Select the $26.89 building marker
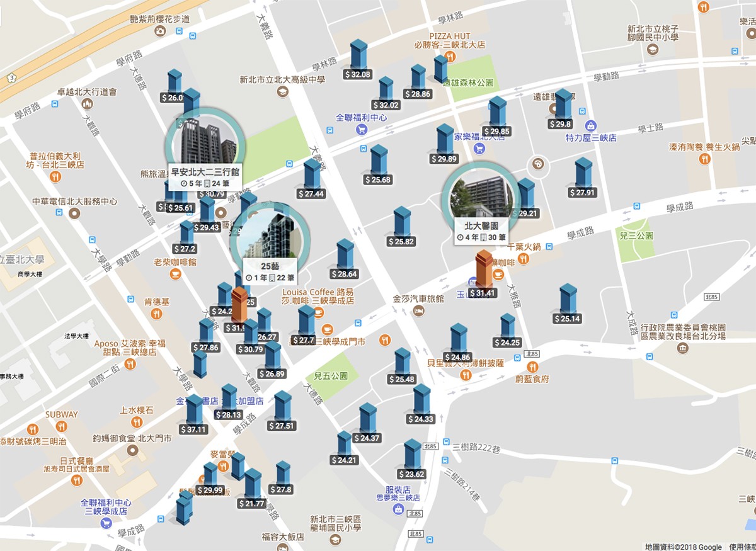Screen dimensions: 756x551 272,361
